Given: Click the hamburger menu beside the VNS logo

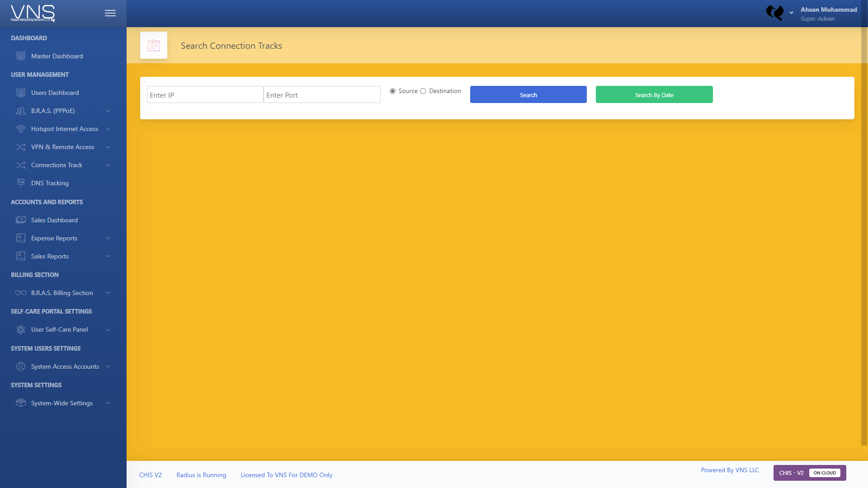Looking at the screenshot, I should click(110, 13).
